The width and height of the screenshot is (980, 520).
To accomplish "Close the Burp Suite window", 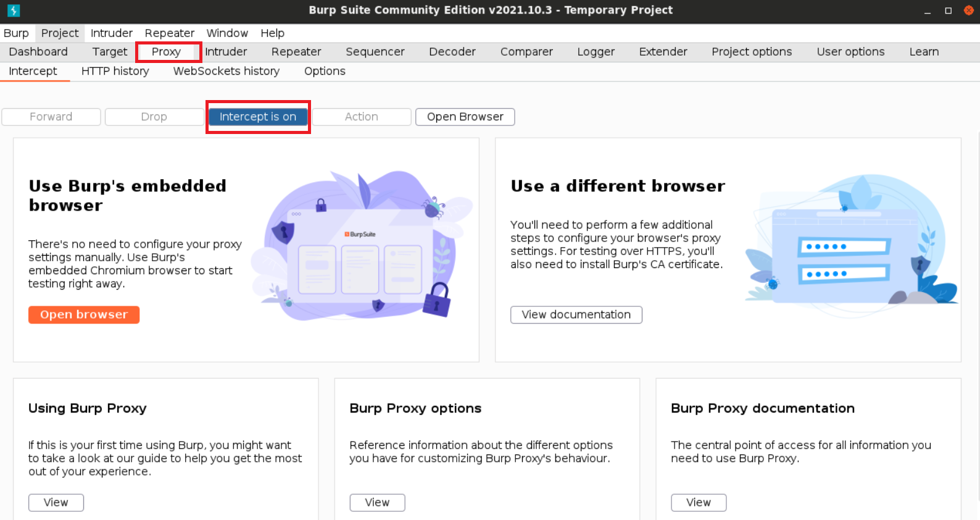I will (969, 10).
